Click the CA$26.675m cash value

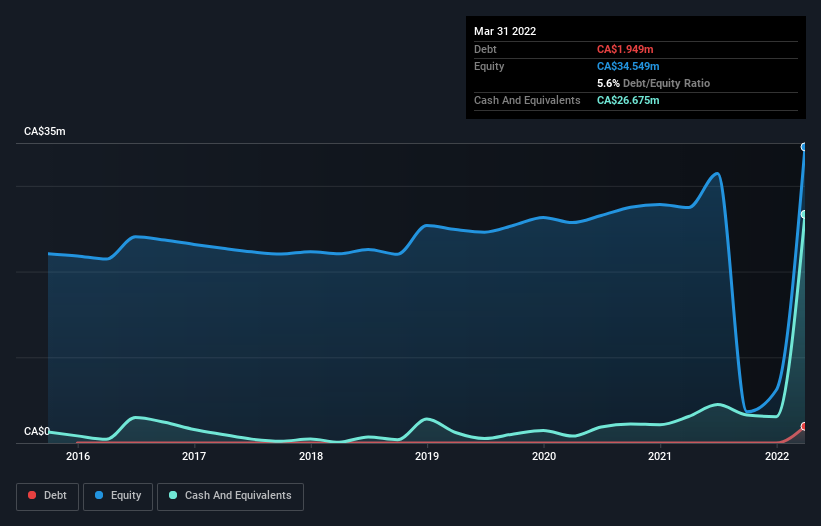pos(628,100)
